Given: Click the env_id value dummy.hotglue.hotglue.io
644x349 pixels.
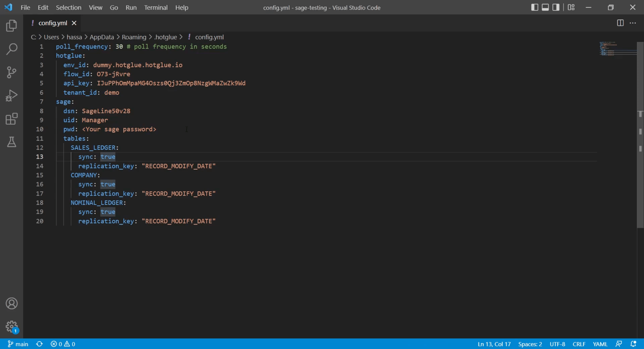Looking at the screenshot, I should (x=138, y=65).
